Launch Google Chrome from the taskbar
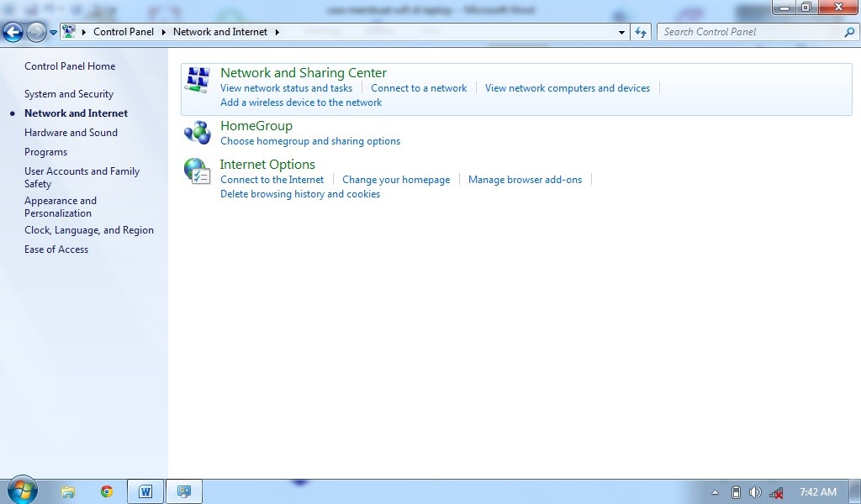Screen dimensions: 861x504 107,491
